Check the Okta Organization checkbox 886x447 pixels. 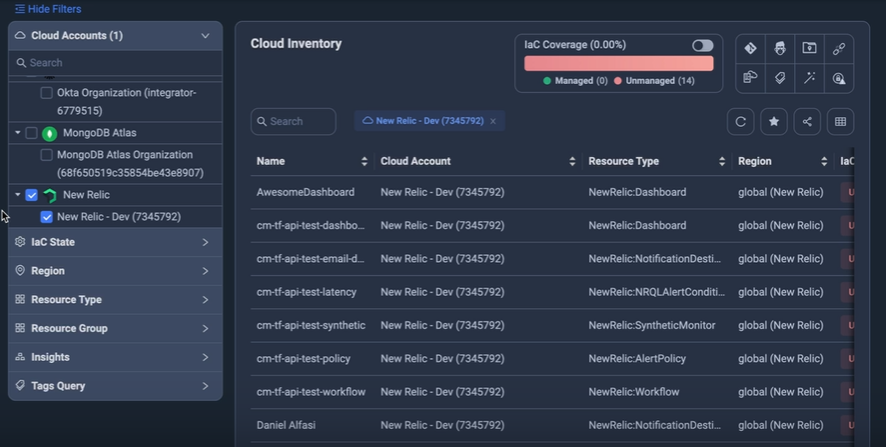coord(46,93)
